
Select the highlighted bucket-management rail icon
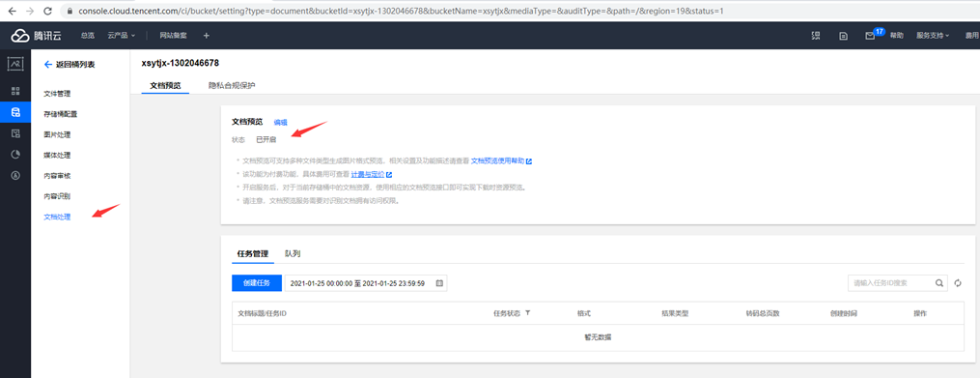15,112
